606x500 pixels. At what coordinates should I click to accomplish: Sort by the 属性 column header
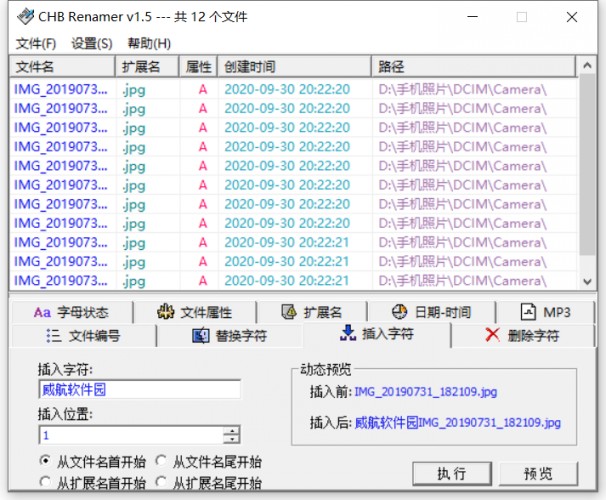click(x=199, y=66)
